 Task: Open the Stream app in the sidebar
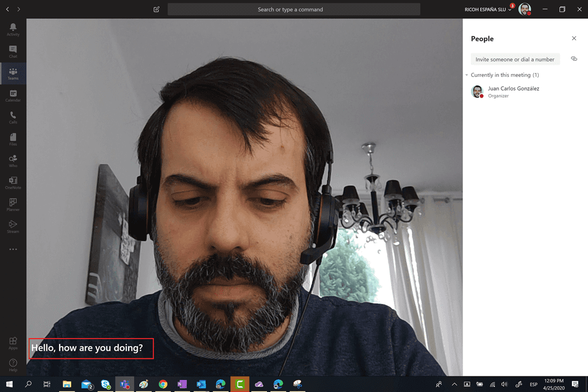point(13,226)
